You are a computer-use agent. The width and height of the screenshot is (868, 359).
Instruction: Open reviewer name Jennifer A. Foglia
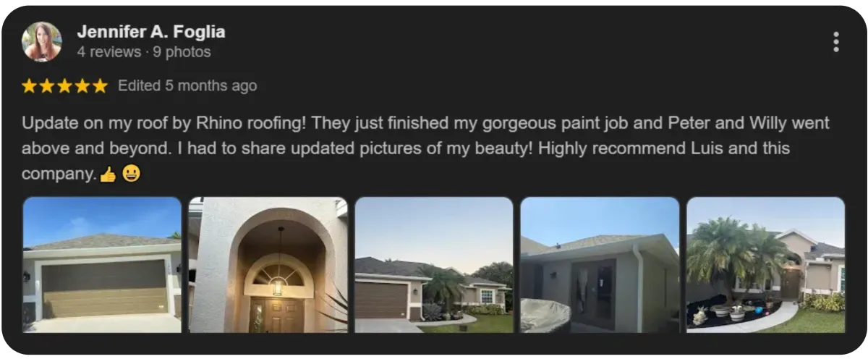pyautogui.click(x=151, y=32)
